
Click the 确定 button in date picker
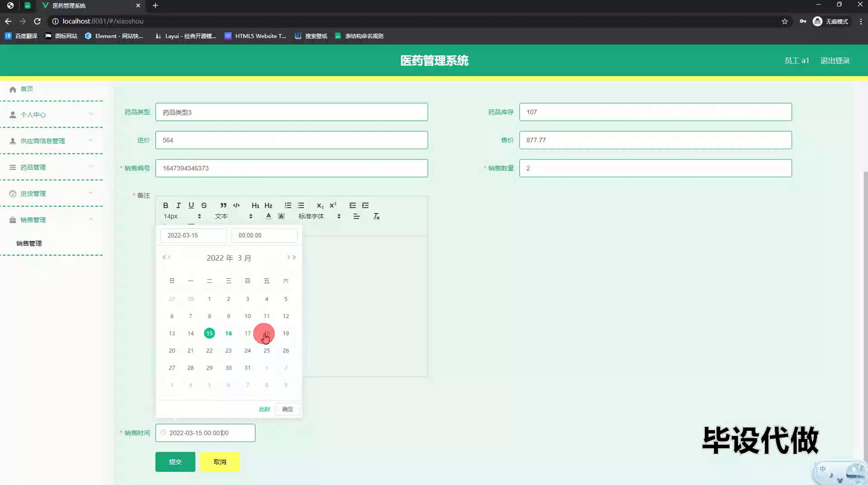[288, 409]
